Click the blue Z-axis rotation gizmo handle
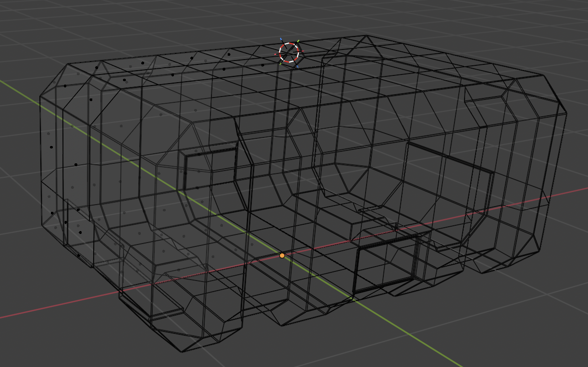 (x=281, y=38)
